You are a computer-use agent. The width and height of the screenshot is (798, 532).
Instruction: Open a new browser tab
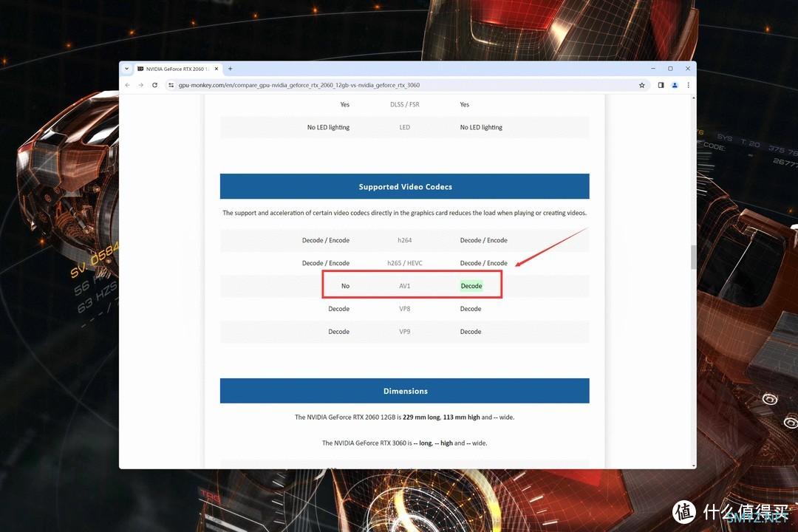click(x=230, y=69)
